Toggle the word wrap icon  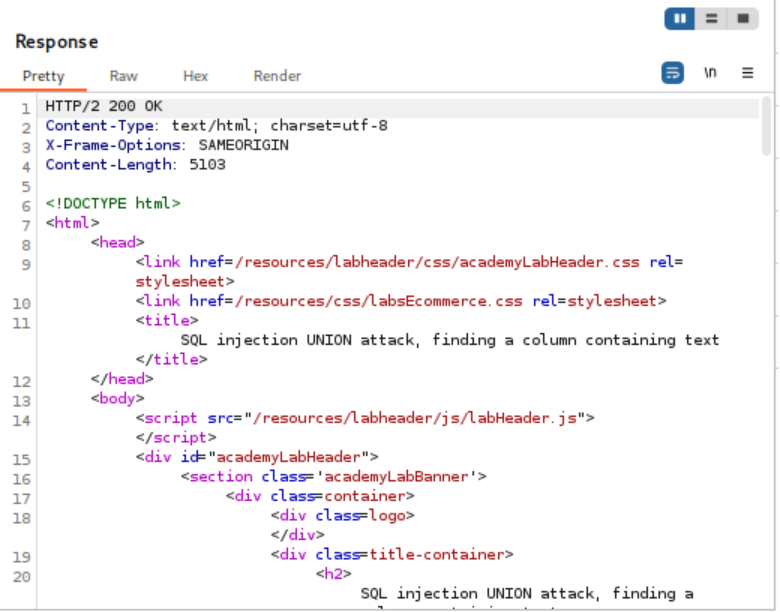coord(673,73)
